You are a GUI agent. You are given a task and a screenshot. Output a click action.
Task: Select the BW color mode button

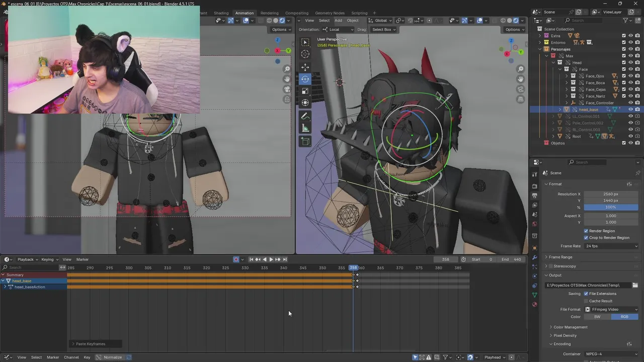coord(597,317)
